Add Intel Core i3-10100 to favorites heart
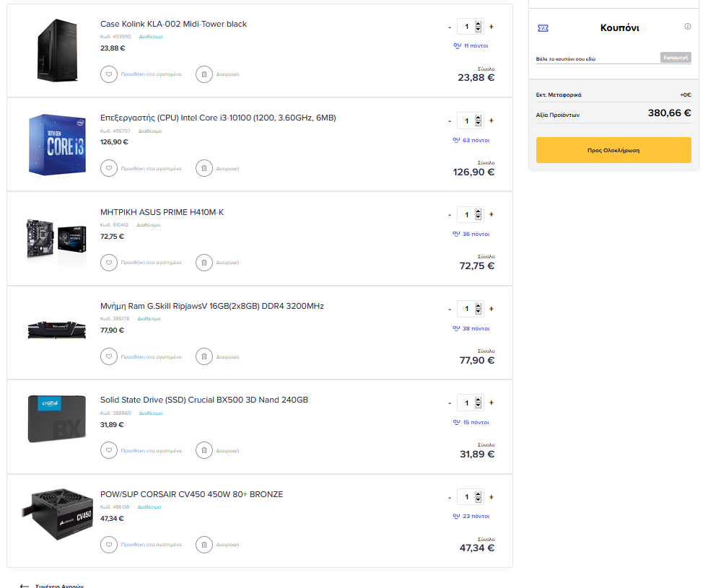Image resolution: width=708 pixels, height=588 pixels. (x=109, y=168)
